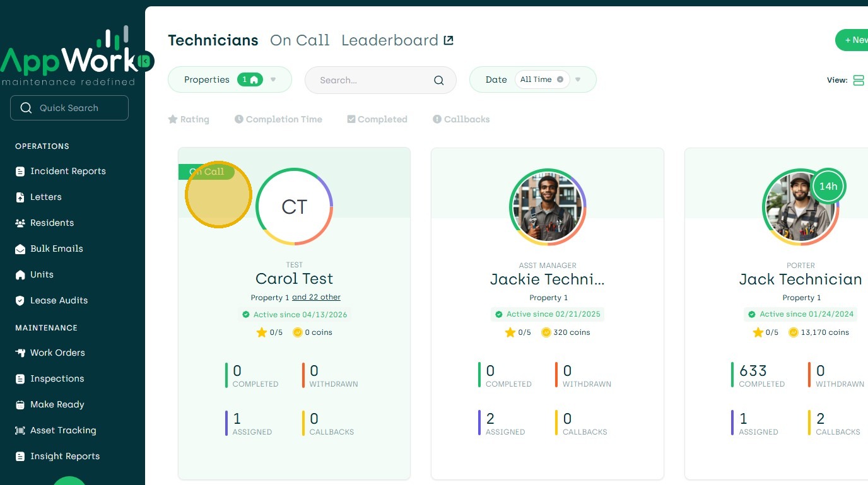
Task: Click Carol Test's CT avatar
Action: 295,206
